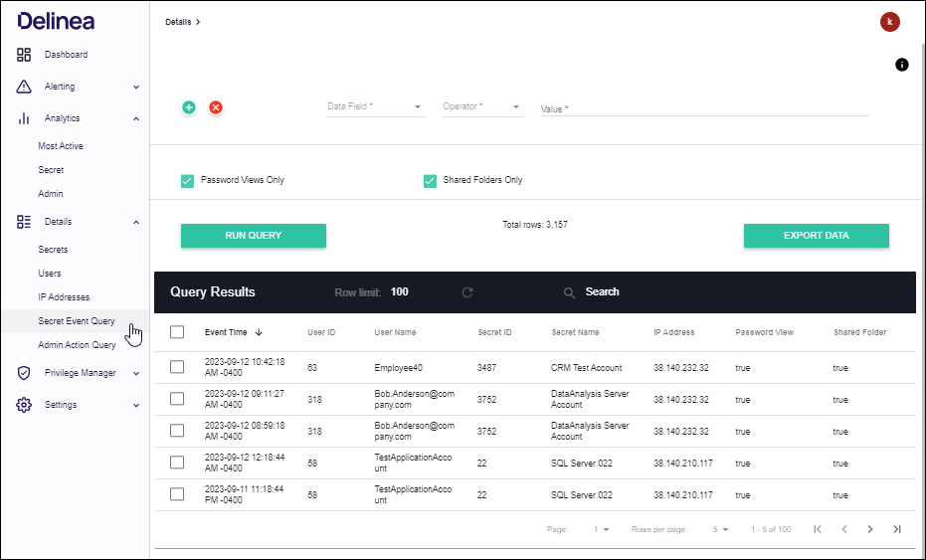
Task: Click the breadcrumb chevron after Details
Action: (198, 22)
